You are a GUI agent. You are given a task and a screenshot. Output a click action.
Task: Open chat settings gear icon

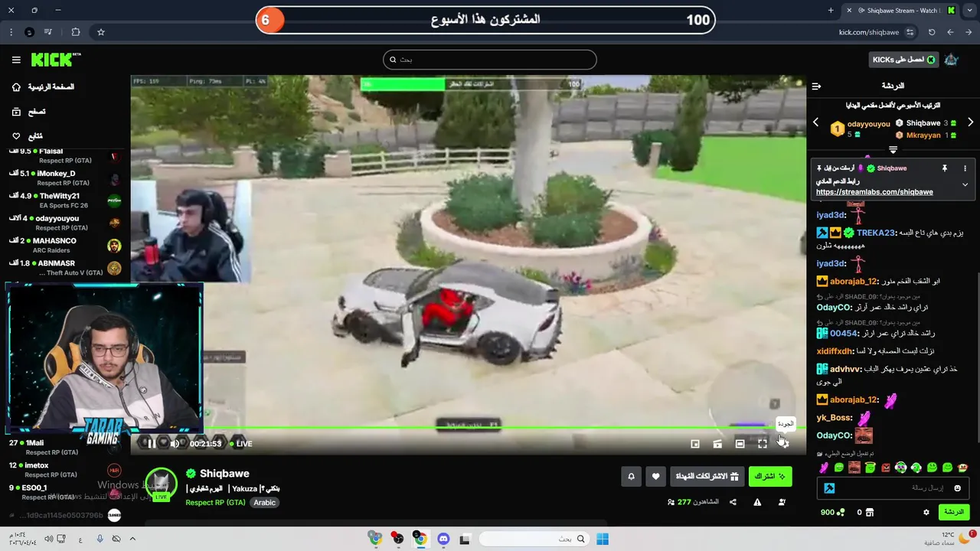pos(926,512)
